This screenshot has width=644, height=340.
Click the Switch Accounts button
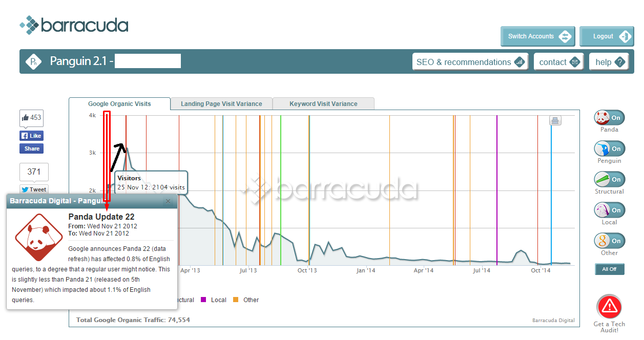coord(538,36)
